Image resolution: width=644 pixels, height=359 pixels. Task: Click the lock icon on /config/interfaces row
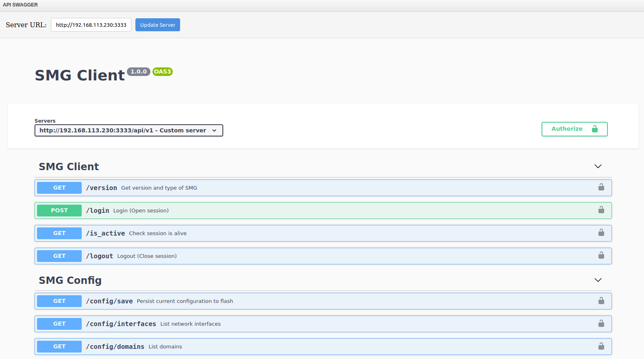point(601,324)
